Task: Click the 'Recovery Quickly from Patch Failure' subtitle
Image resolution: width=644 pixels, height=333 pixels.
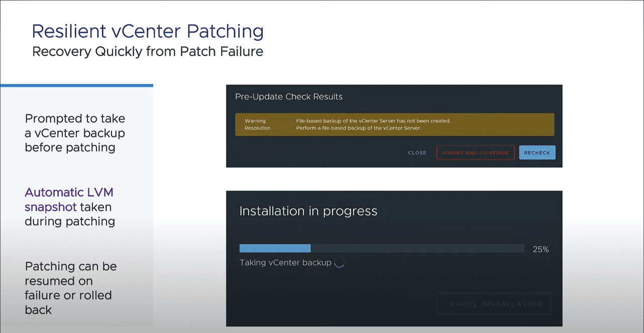Action: pos(148,51)
